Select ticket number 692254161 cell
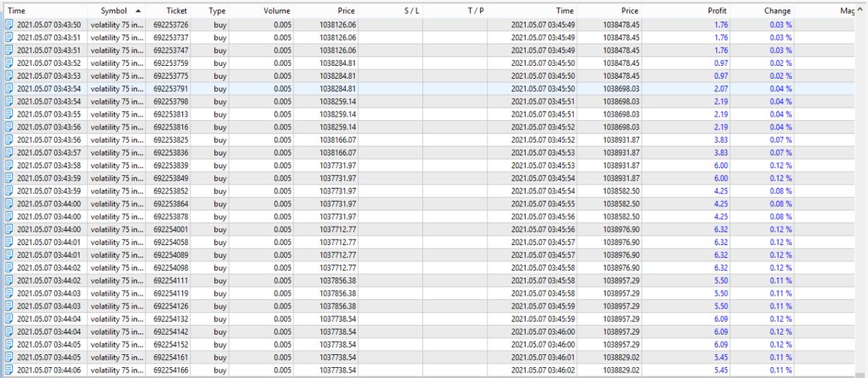 171,358
